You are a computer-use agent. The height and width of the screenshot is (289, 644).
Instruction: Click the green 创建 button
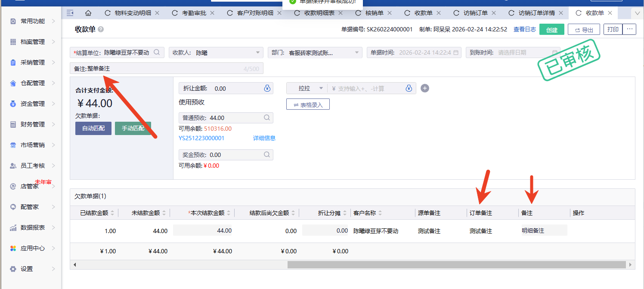[x=551, y=30]
